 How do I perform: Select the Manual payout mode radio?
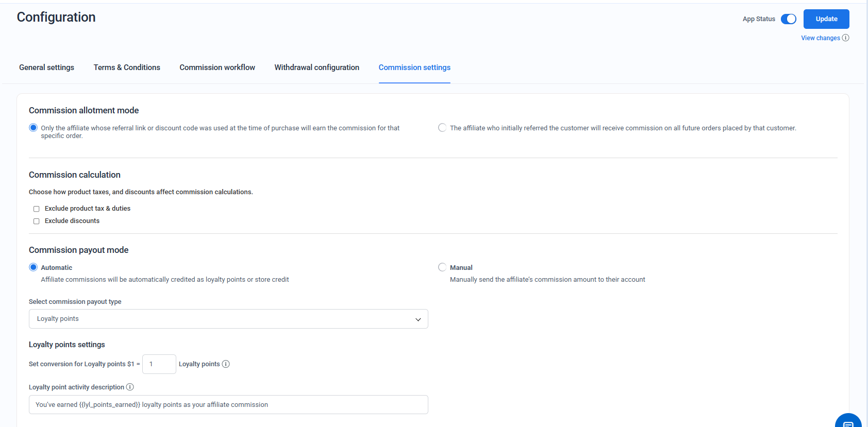442,267
